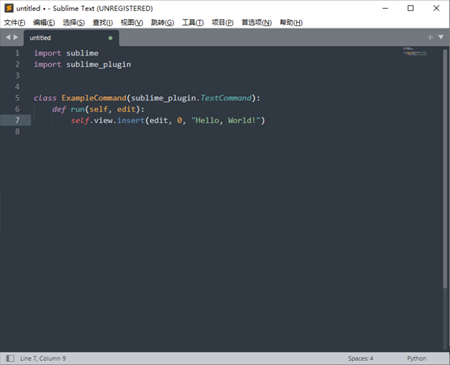Image resolution: width=450 pixels, height=365 pixels.
Task: Click line number 8 in gutter
Action: pyautogui.click(x=17, y=132)
